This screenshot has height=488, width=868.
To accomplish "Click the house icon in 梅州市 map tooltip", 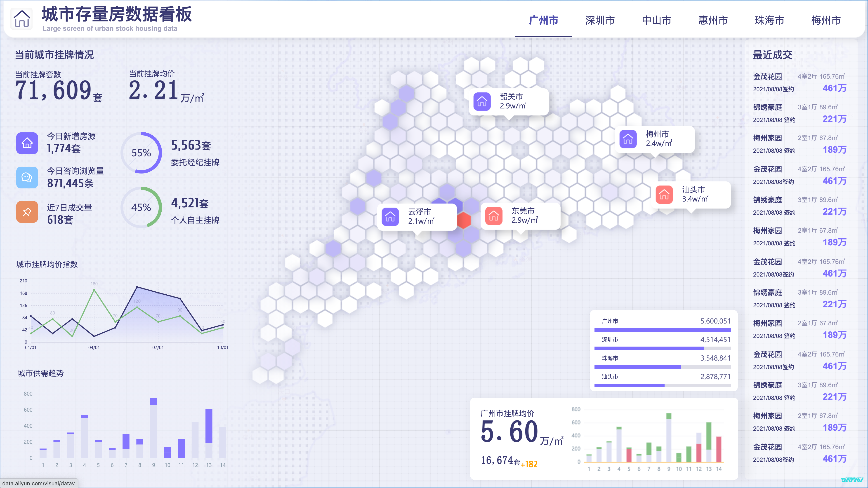I will point(628,139).
